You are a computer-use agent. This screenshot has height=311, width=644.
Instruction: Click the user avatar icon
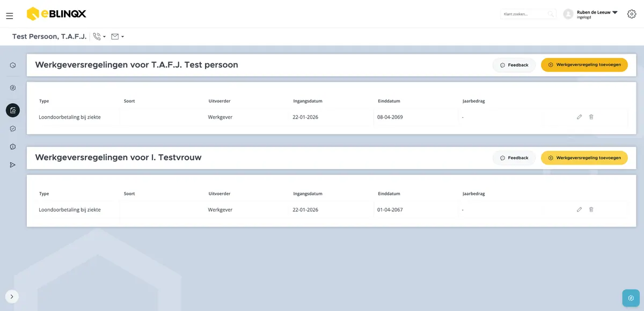pyautogui.click(x=568, y=14)
